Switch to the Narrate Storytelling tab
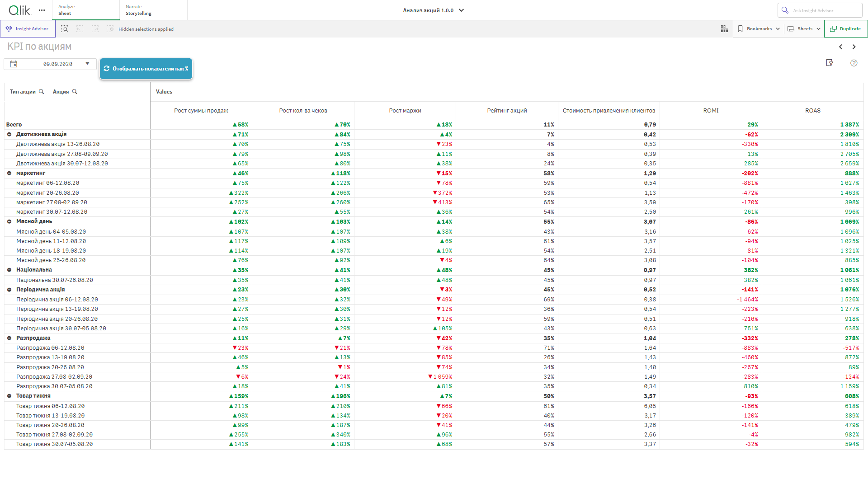 (x=153, y=10)
